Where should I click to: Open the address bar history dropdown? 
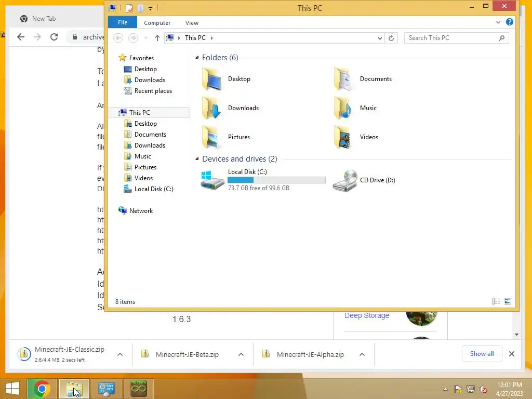380,38
